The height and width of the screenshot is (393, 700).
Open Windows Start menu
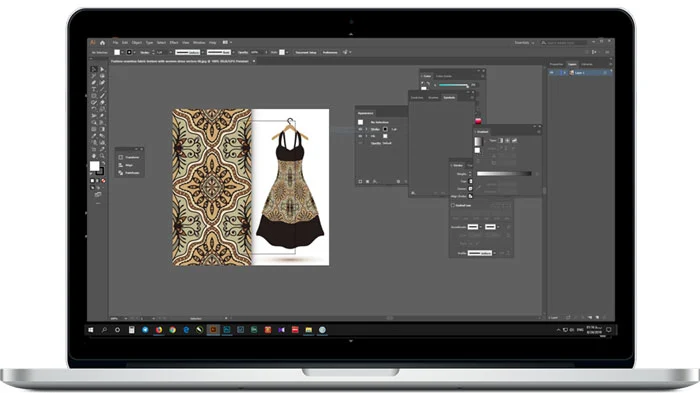[91, 330]
